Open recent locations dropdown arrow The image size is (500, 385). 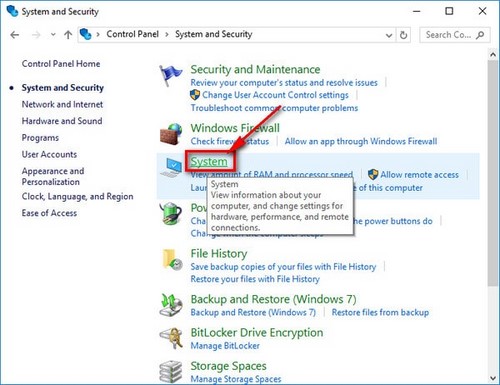[53, 35]
